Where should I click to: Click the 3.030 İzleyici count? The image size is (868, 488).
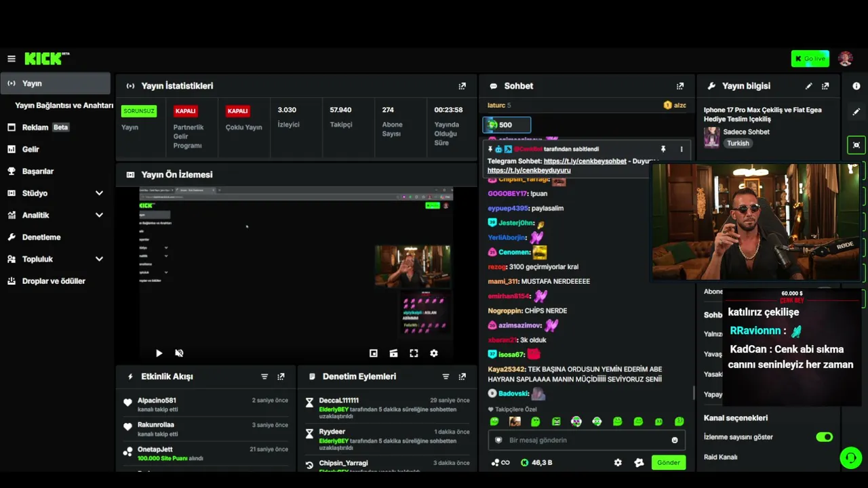pyautogui.click(x=287, y=110)
